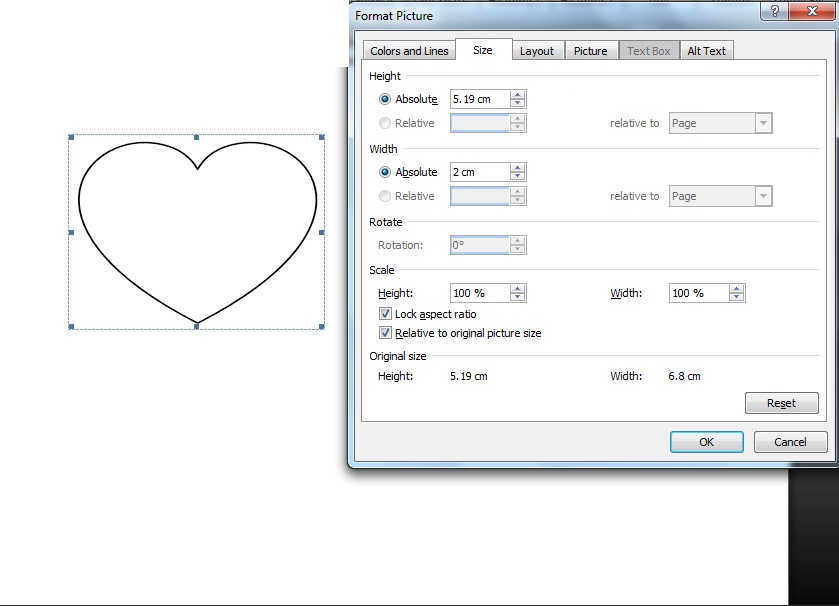This screenshot has height=606, width=839.
Task: Switch to the Size tab
Action: point(483,50)
